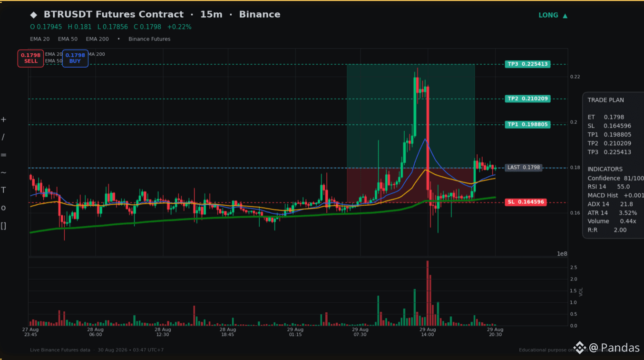Click the 28 Aug 18:45 time axis label
This screenshot has width=644, height=360.
pos(228,332)
